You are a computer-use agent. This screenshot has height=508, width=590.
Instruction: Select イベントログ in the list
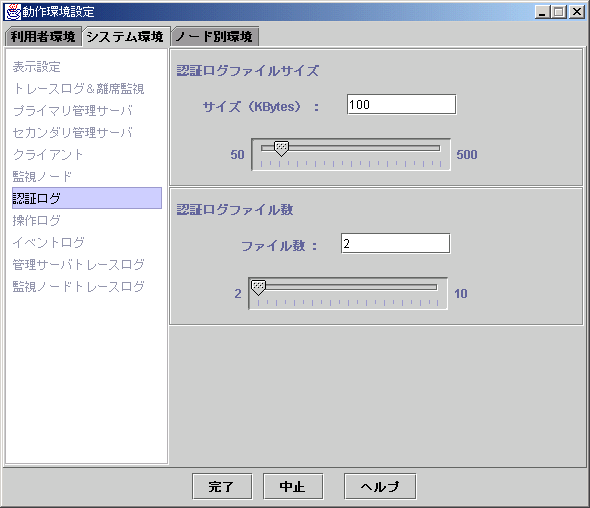(49, 242)
